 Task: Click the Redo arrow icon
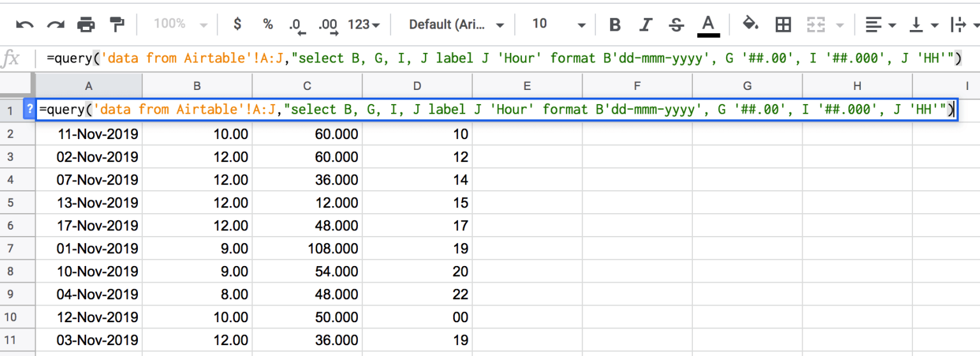[x=56, y=25]
